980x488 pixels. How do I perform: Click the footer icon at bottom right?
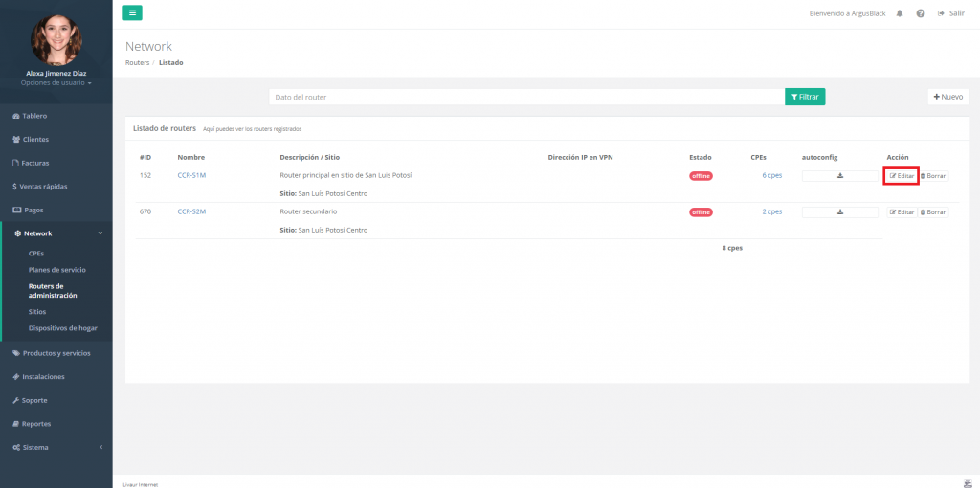[967, 482]
